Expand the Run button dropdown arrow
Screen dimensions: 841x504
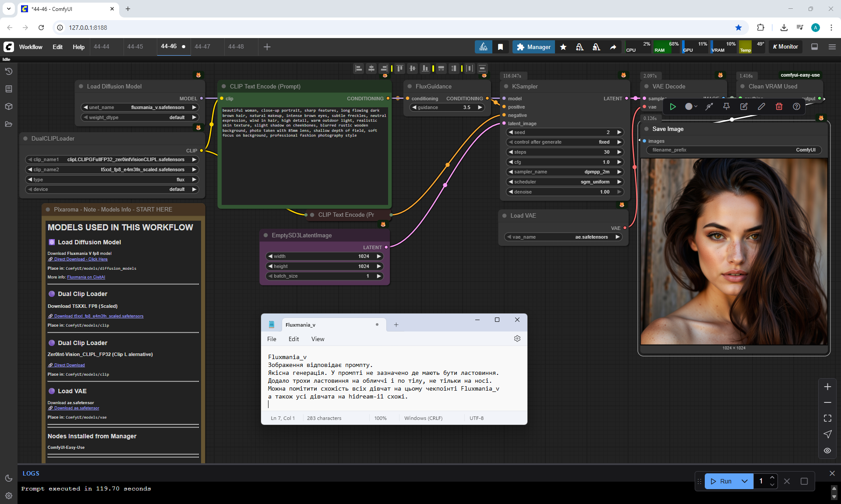(744, 481)
